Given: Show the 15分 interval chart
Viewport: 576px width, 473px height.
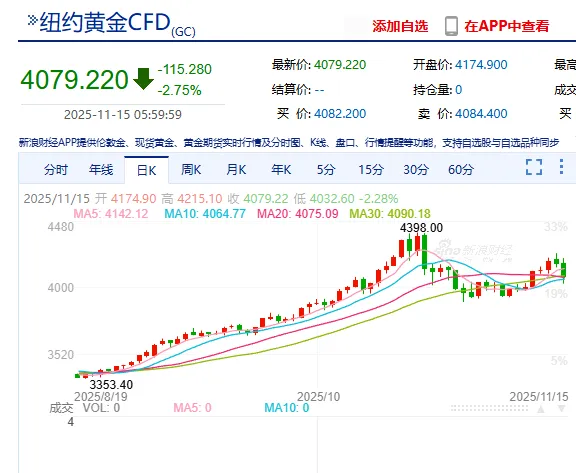Looking at the screenshot, I should tap(371, 170).
